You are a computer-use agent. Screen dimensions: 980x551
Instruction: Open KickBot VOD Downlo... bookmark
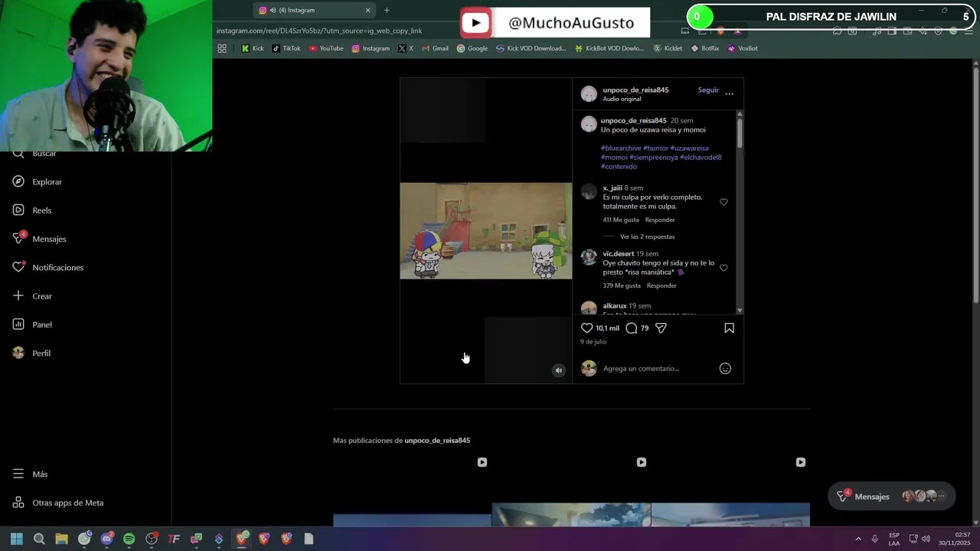coord(609,48)
